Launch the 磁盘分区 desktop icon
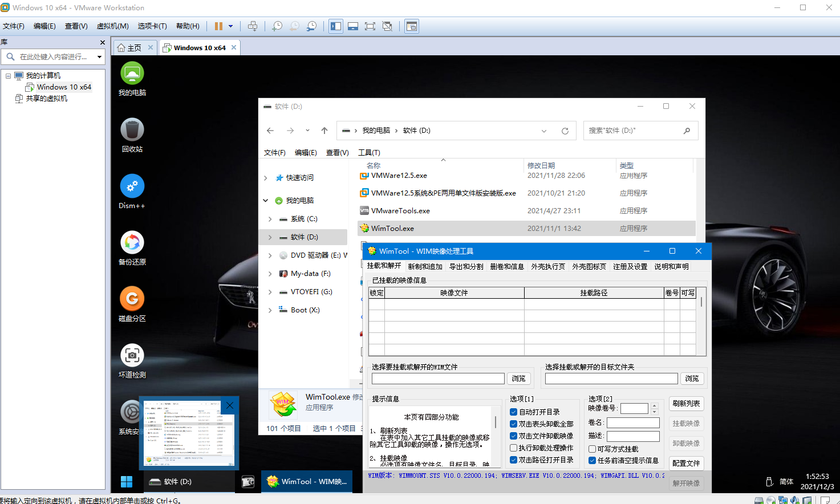 pyautogui.click(x=132, y=304)
